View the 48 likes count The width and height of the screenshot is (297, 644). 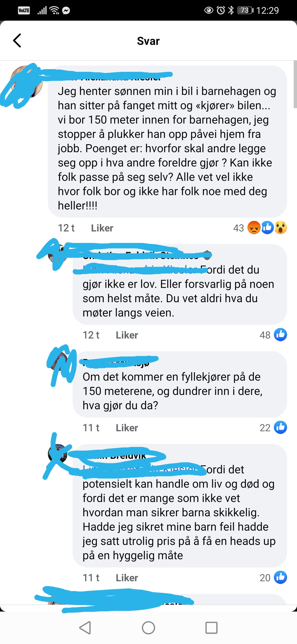tap(265, 335)
